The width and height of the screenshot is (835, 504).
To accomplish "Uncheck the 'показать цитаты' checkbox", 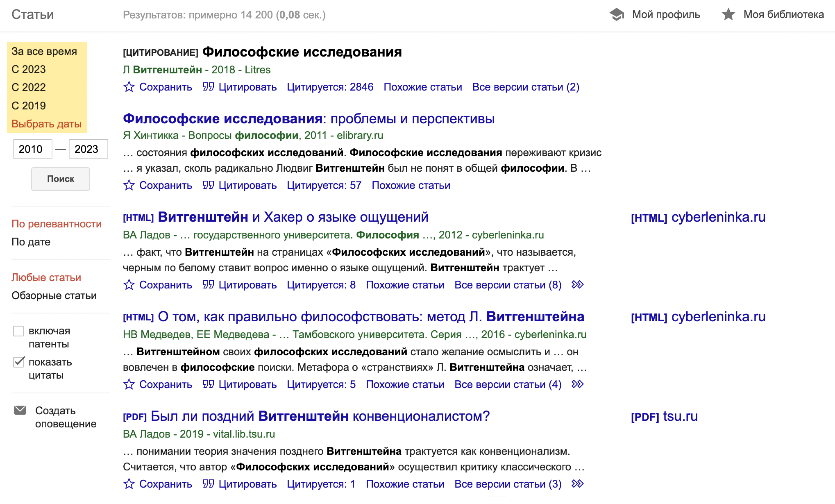I will pyautogui.click(x=18, y=362).
